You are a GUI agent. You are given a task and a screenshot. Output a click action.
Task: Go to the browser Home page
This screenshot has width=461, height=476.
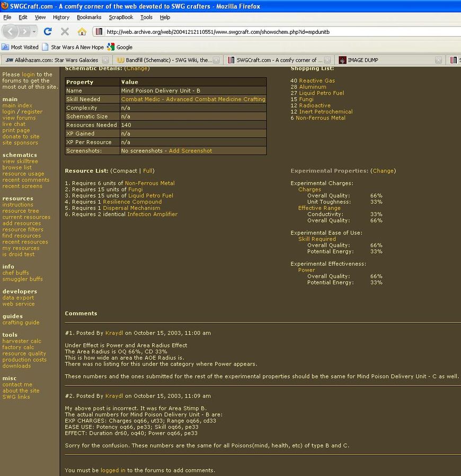click(x=82, y=32)
